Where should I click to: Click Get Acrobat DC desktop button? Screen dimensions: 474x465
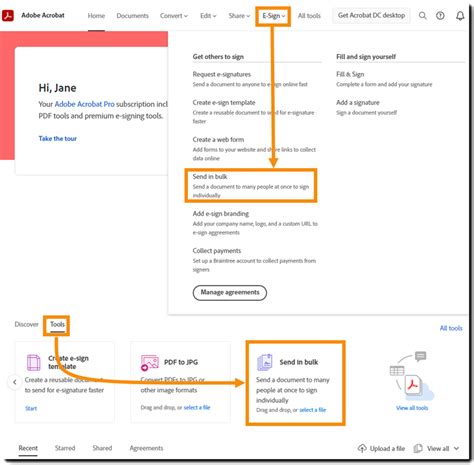click(x=371, y=15)
